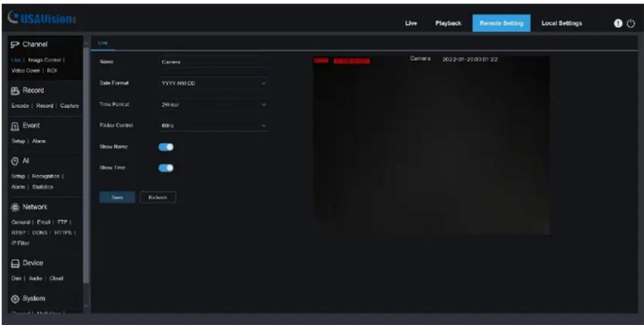Open Cloud under Device
644x325 pixels.
(x=57, y=279)
